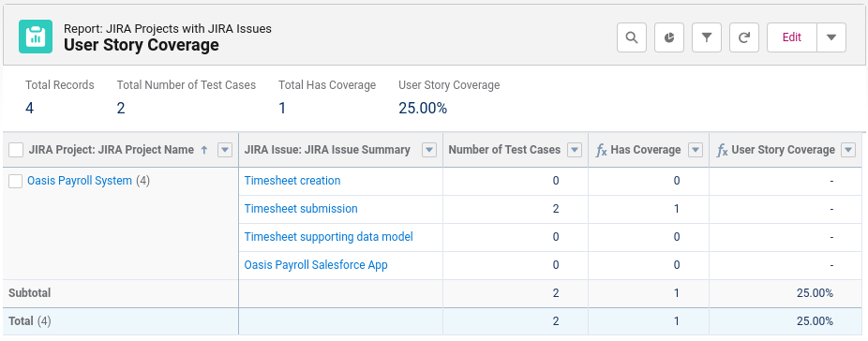Click the fx icon next to Has Coverage
The image size is (868, 341).
(601, 150)
